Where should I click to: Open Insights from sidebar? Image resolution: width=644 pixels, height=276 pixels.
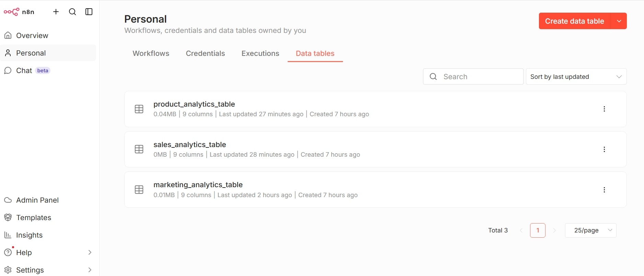tap(48, 235)
